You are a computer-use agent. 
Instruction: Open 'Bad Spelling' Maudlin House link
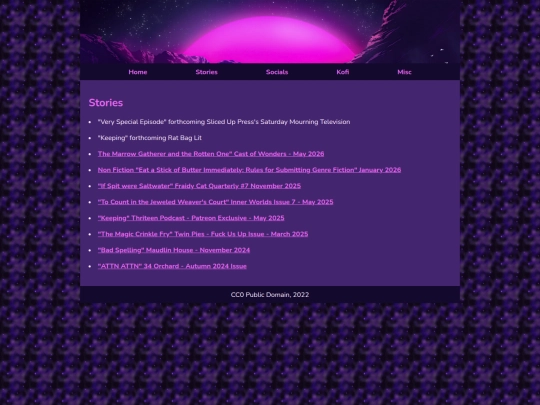(174, 250)
